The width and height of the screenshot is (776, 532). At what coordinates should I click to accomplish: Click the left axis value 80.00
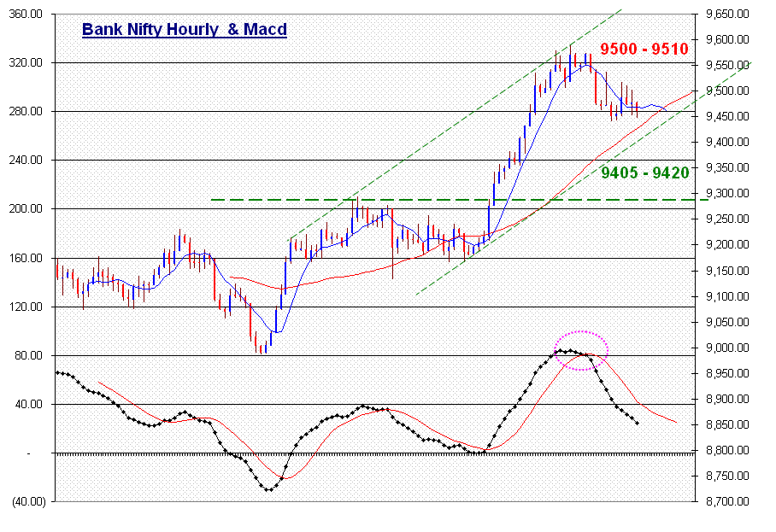pyautogui.click(x=29, y=355)
